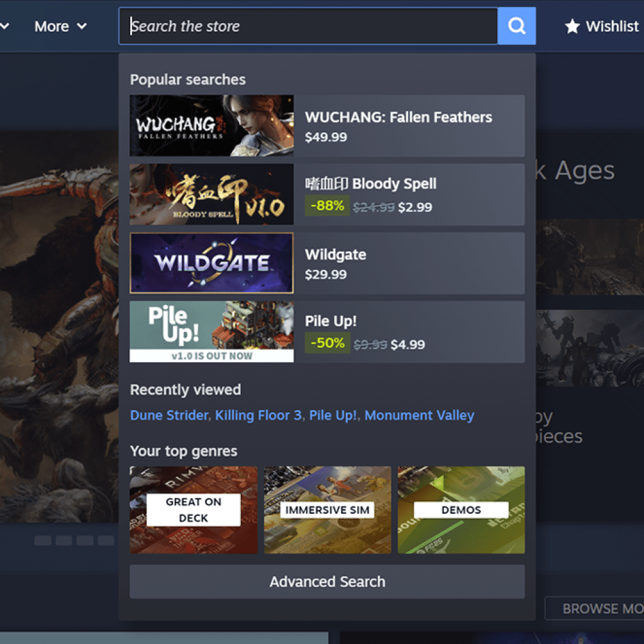
Task: Open the leftmost navigation chevron dropdown
Action: 5,26
